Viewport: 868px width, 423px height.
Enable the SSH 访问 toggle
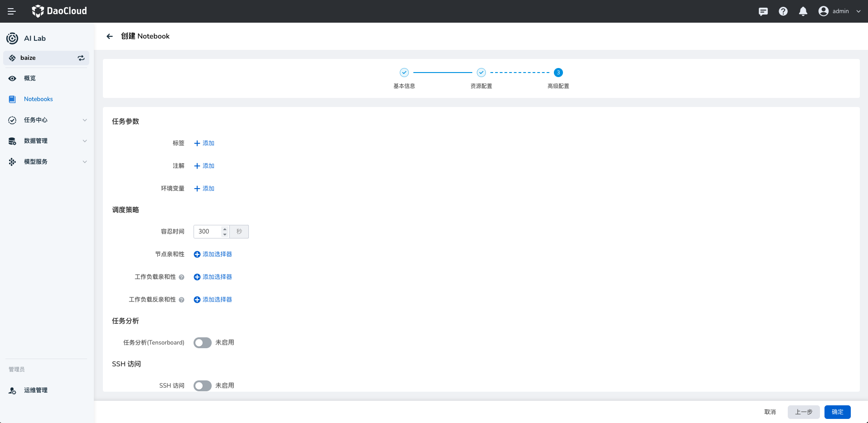(x=203, y=386)
